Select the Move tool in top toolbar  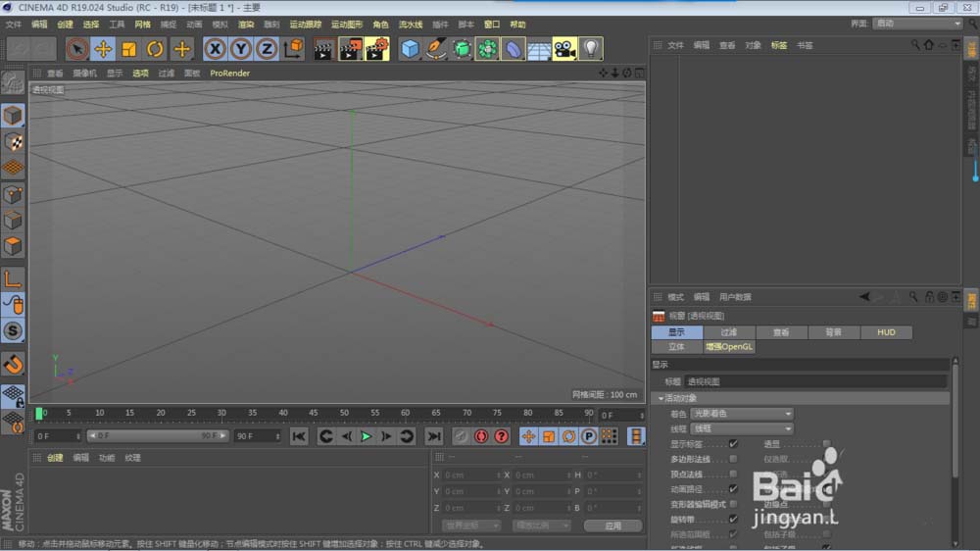103,49
